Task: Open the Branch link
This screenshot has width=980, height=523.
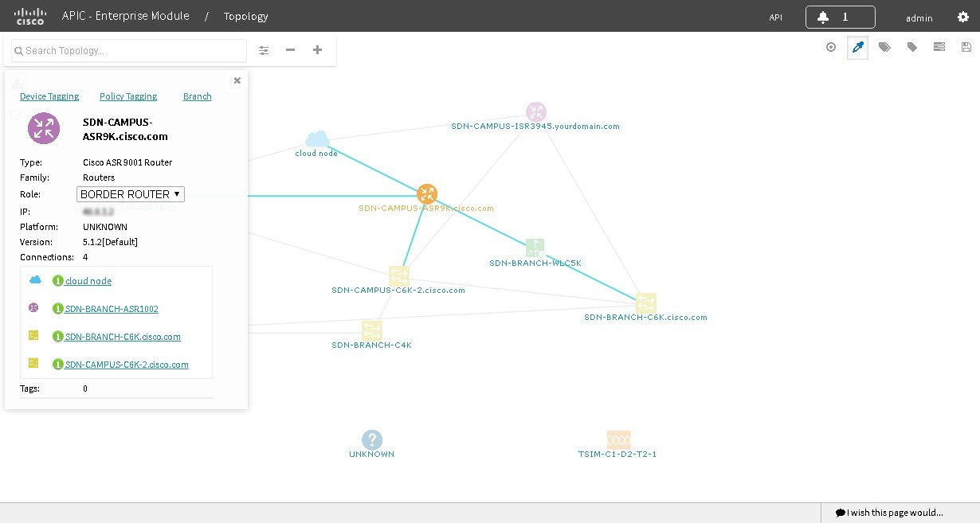Action: (x=198, y=96)
